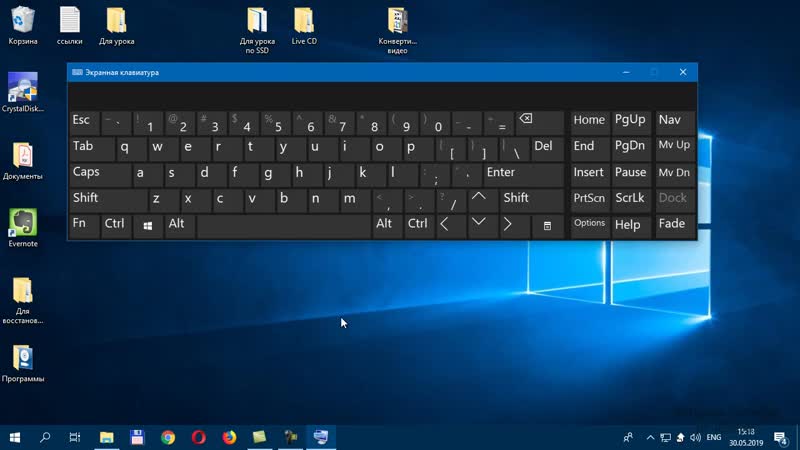
Task: Select the Для урока folder icon
Action: 116,26
